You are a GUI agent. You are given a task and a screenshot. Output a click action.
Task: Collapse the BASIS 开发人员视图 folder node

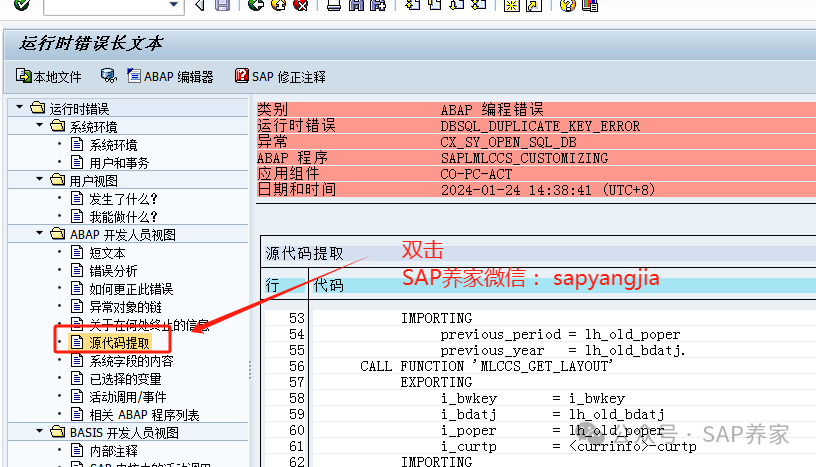[40, 431]
